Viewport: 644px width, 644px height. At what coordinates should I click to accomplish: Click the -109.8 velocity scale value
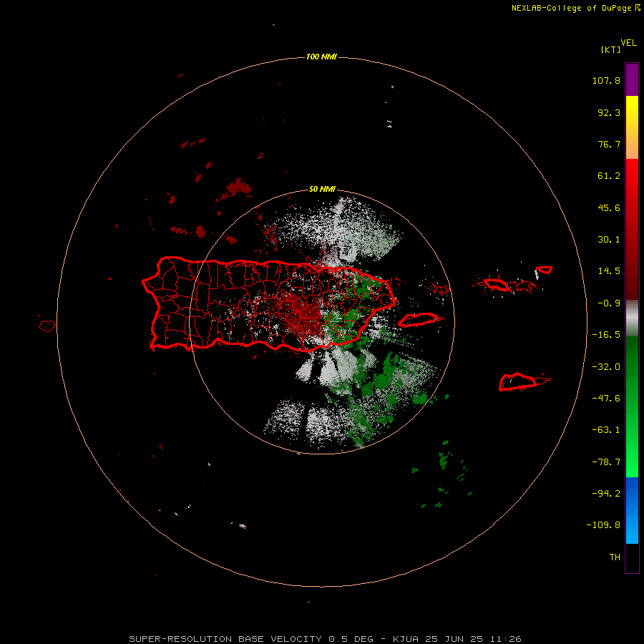click(603, 525)
